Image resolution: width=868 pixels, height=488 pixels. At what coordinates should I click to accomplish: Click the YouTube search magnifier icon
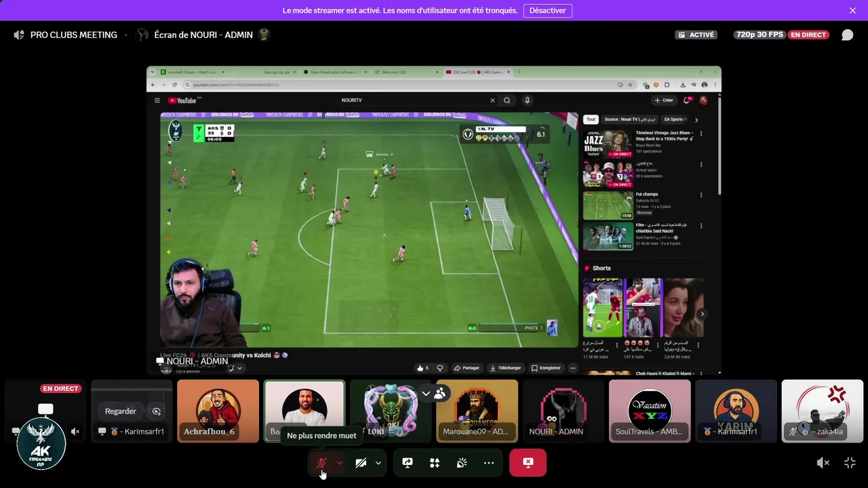click(x=507, y=100)
